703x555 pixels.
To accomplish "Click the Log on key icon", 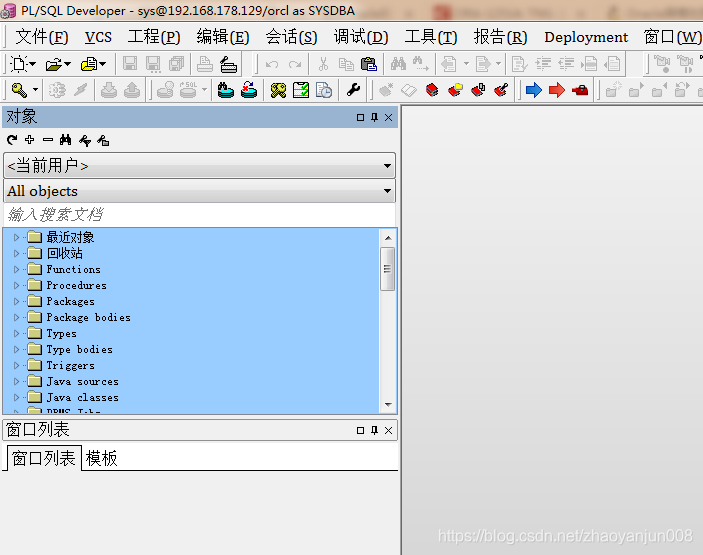I will (x=19, y=90).
